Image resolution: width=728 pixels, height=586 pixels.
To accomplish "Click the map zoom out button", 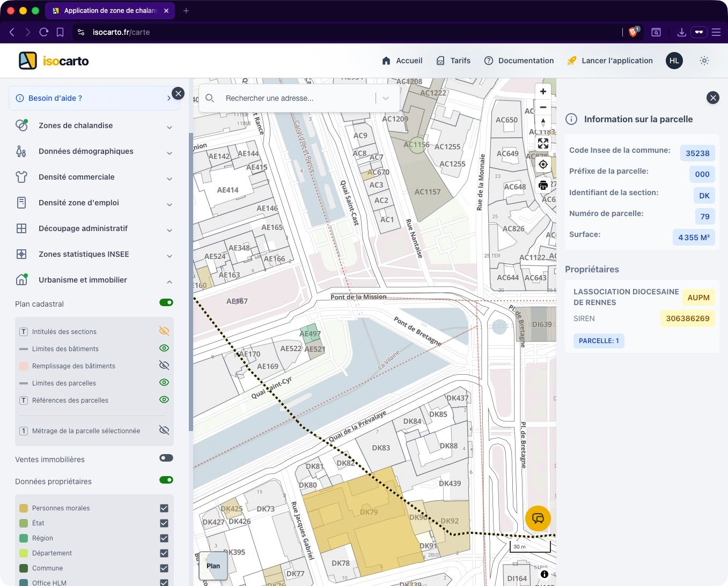I will point(543,107).
